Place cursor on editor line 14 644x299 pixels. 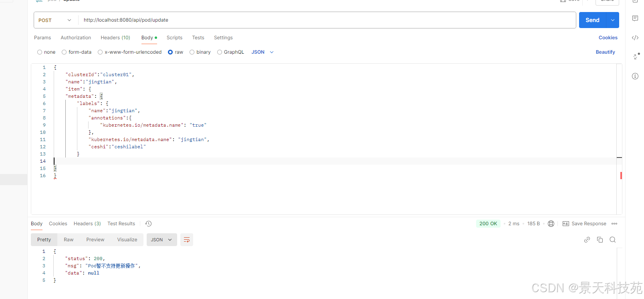coord(335,161)
